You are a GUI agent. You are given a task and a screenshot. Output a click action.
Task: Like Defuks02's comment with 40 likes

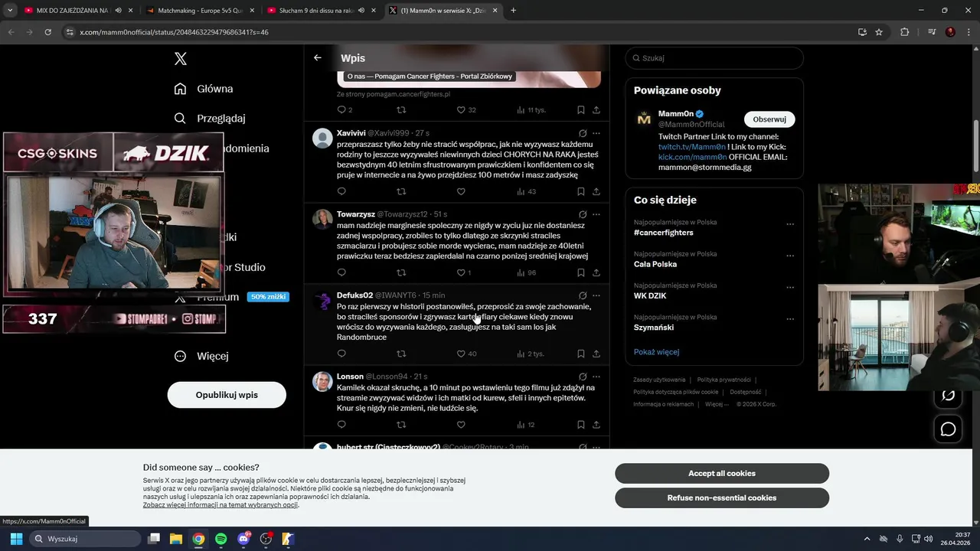pos(466,354)
